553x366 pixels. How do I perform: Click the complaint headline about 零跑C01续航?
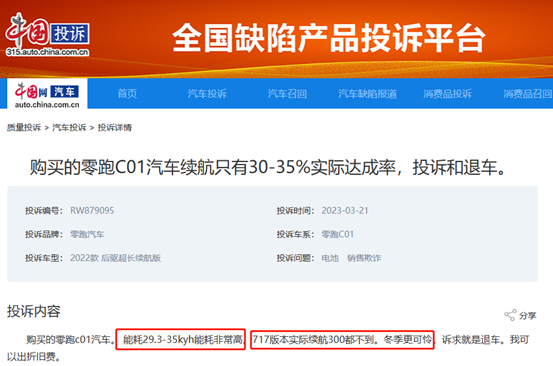(x=269, y=167)
